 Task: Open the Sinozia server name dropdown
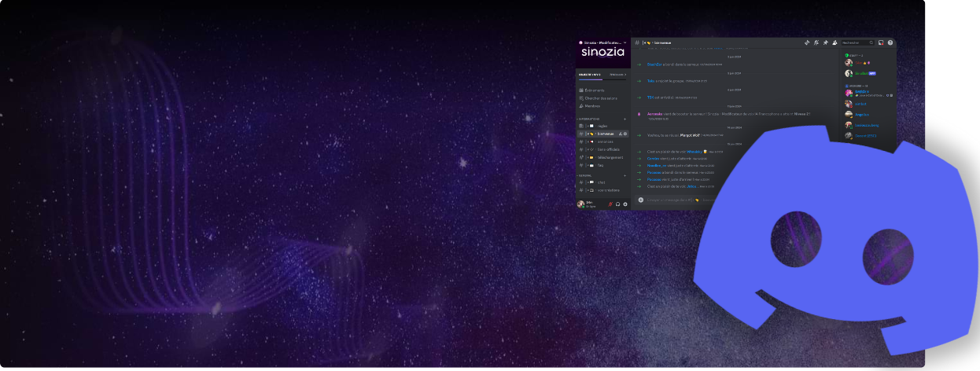click(602, 42)
